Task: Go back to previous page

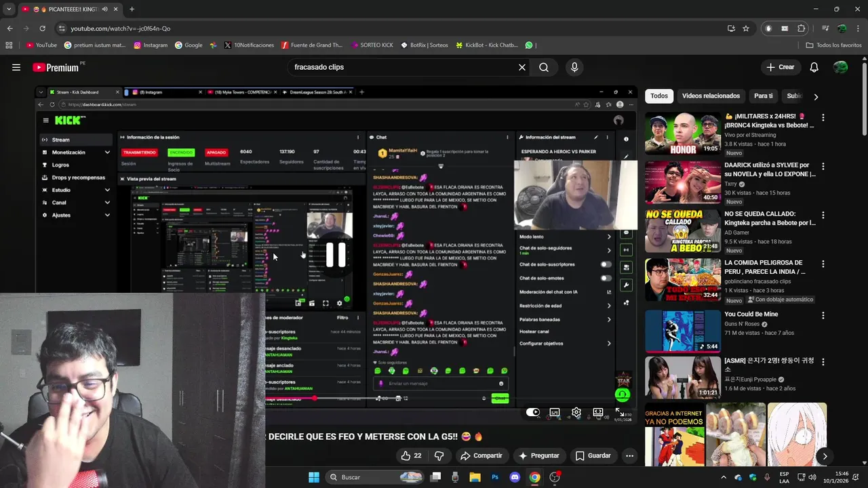Action: (x=9, y=28)
